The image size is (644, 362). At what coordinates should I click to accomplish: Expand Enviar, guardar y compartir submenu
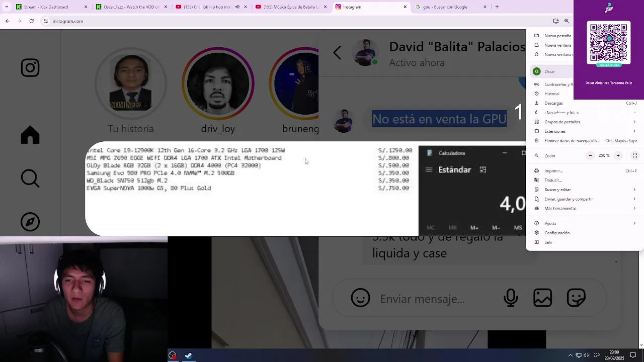(634, 200)
